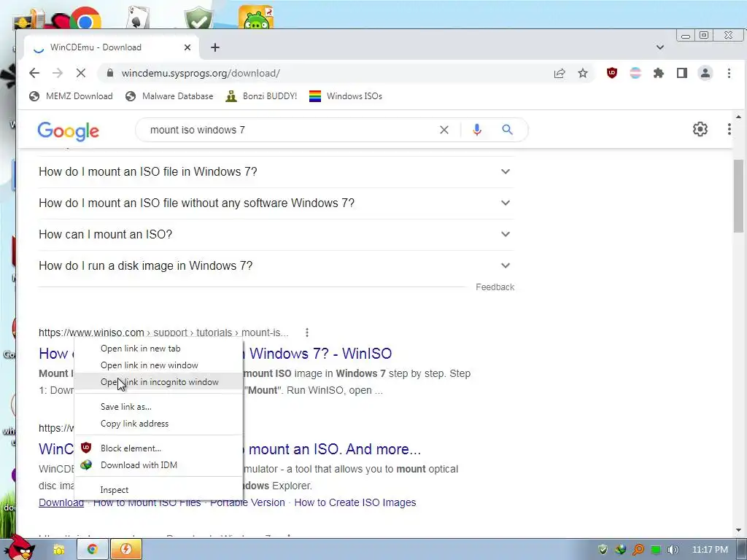The height and width of the screenshot is (560, 747).
Task: Expand 'How do I run a disk image' question
Action: pos(276,265)
